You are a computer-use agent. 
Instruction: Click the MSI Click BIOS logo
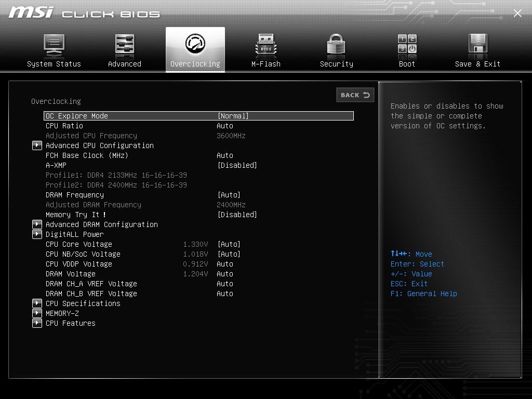[84, 13]
